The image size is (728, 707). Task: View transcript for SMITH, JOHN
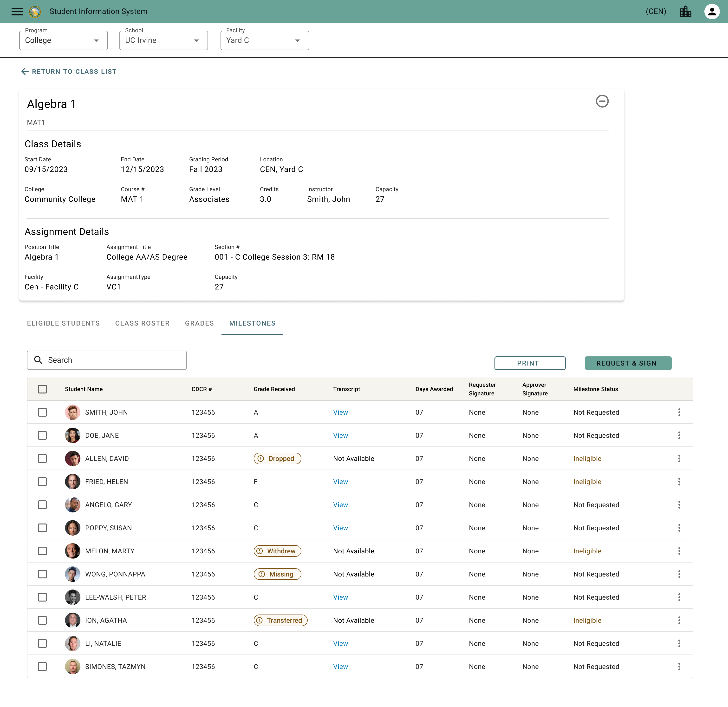click(340, 412)
